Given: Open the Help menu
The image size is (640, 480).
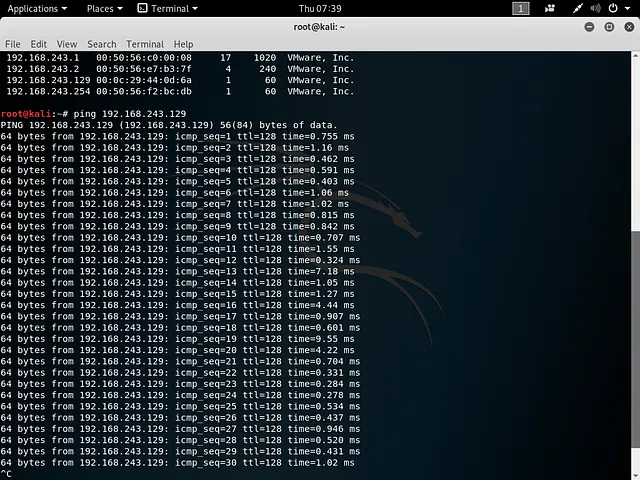Looking at the screenshot, I should coord(183,44).
